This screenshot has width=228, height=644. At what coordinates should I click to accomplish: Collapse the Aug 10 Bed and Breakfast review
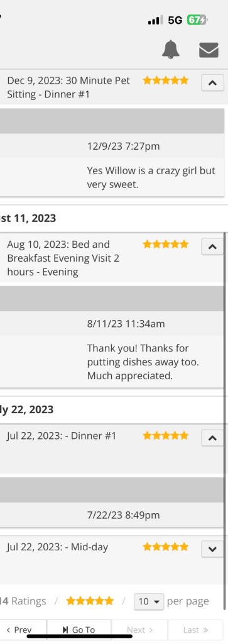(212, 247)
